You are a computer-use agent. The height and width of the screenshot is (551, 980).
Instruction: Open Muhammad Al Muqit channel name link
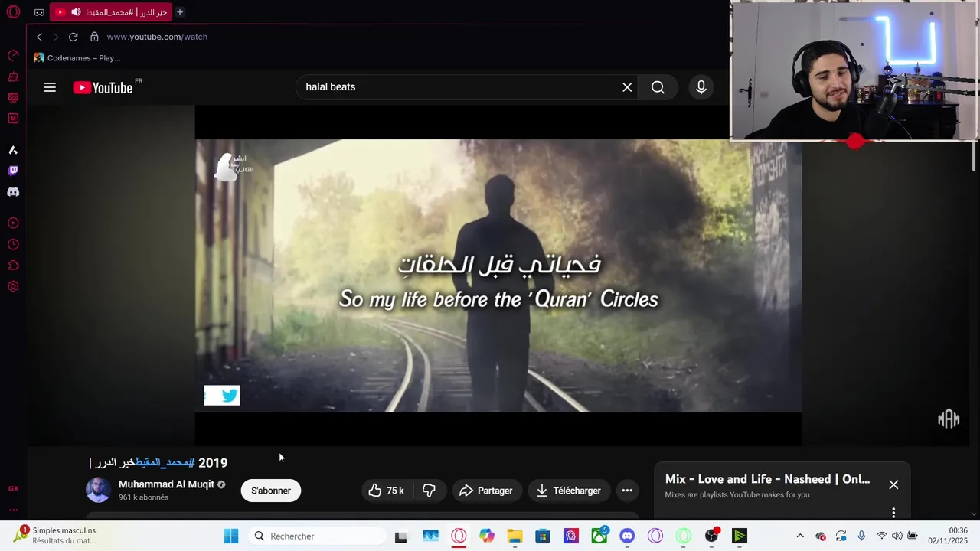pos(166,484)
